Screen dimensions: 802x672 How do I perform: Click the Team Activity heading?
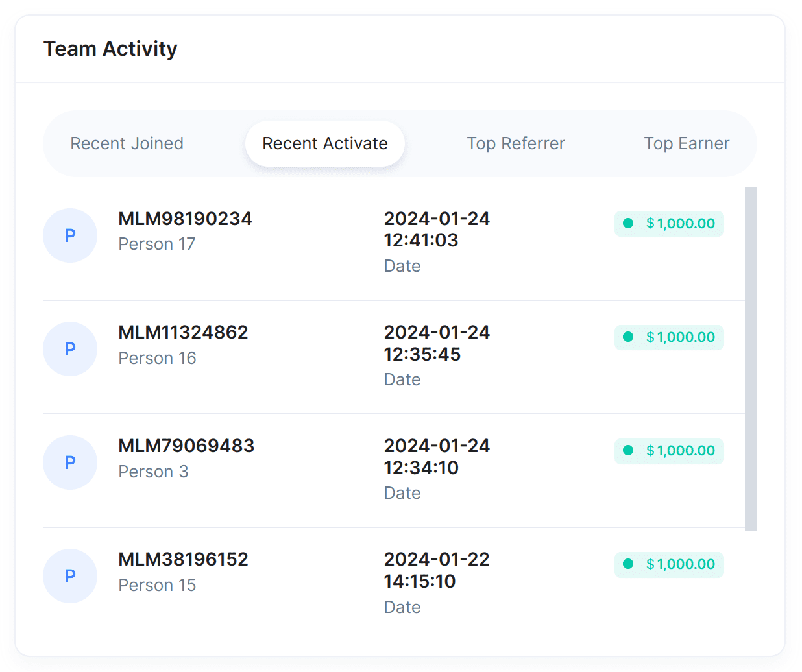110,49
